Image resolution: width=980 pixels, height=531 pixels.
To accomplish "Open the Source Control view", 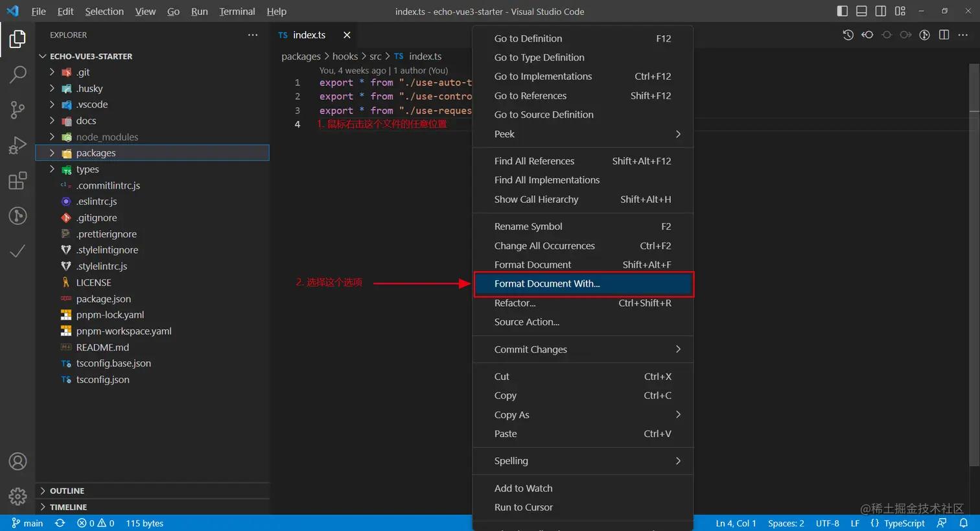I will 17,110.
